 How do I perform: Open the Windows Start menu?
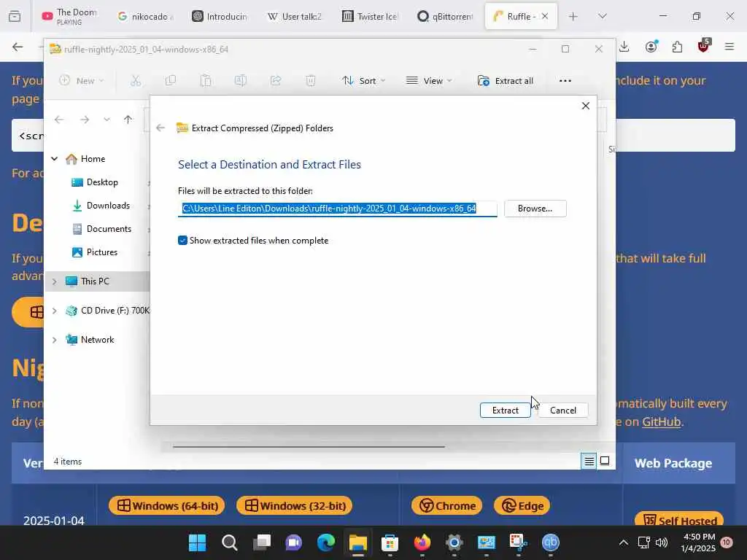click(197, 542)
